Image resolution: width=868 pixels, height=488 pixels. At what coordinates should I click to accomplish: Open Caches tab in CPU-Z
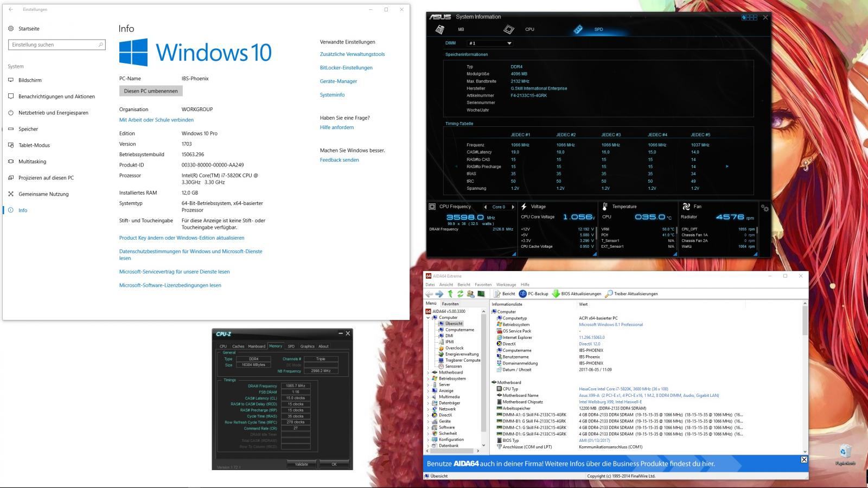point(238,346)
